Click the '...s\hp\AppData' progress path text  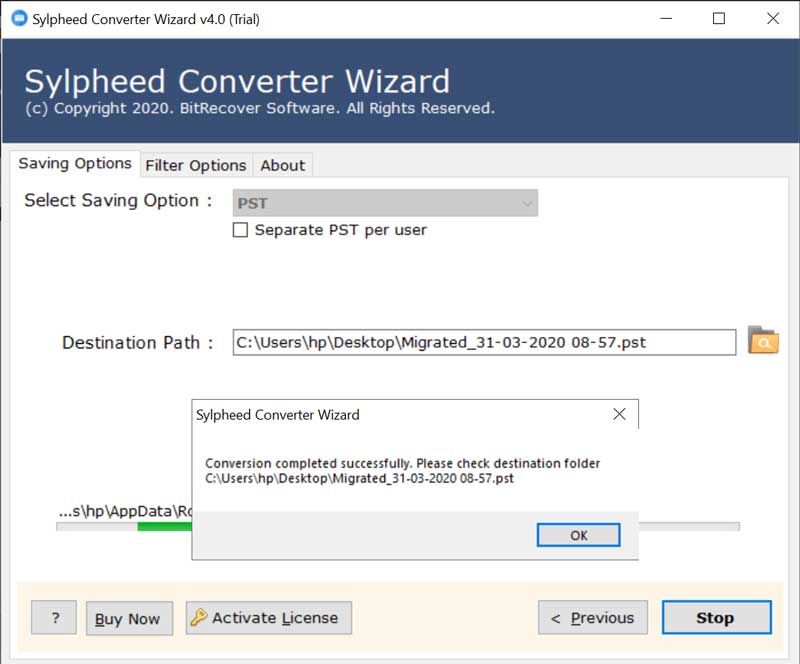tap(124, 511)
